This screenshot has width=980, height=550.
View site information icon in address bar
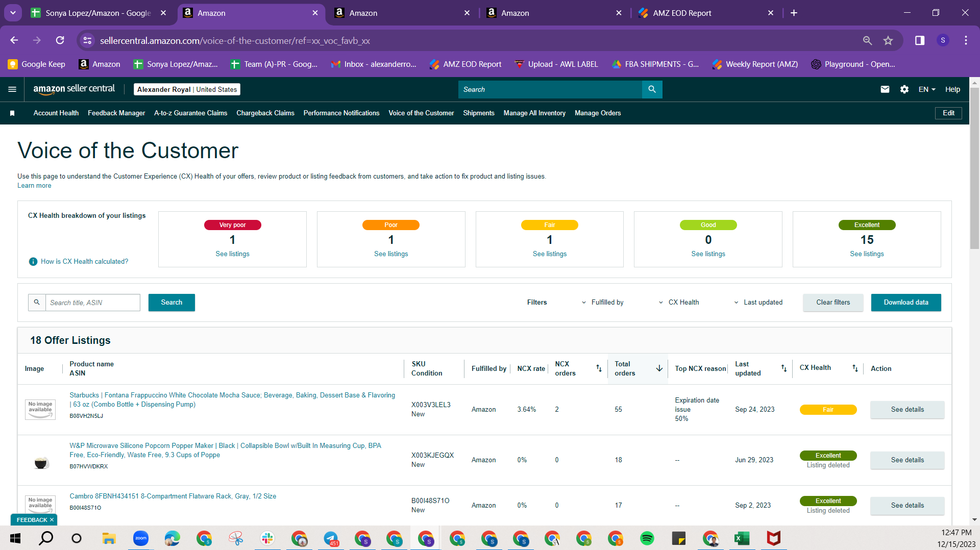pos(88,40)
